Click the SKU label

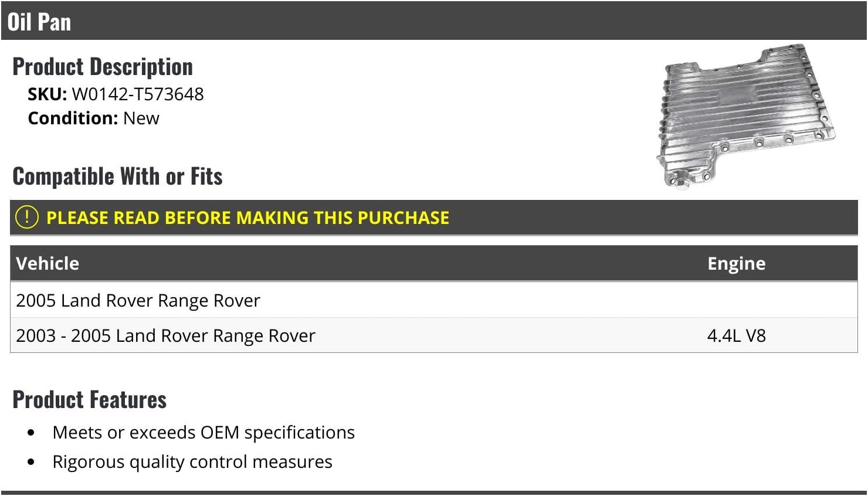point(48,94)
